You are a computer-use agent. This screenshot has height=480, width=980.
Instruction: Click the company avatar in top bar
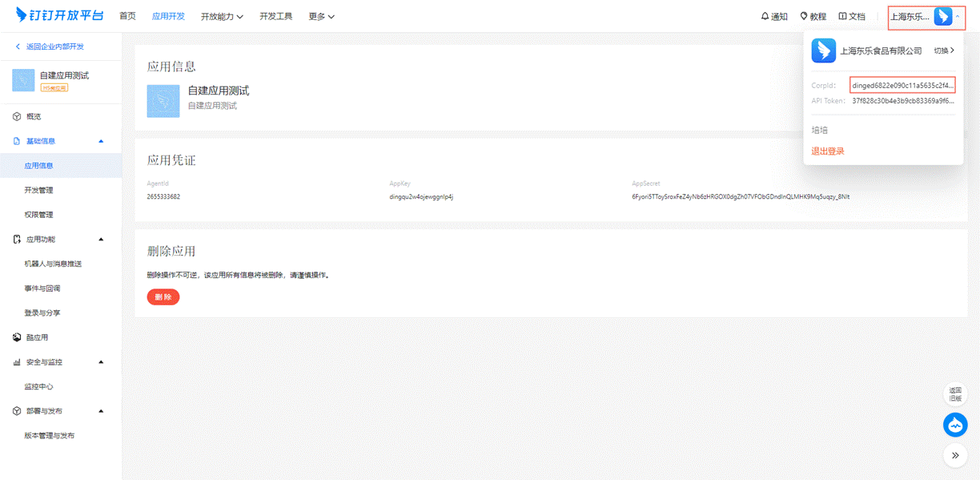point(942,16)
